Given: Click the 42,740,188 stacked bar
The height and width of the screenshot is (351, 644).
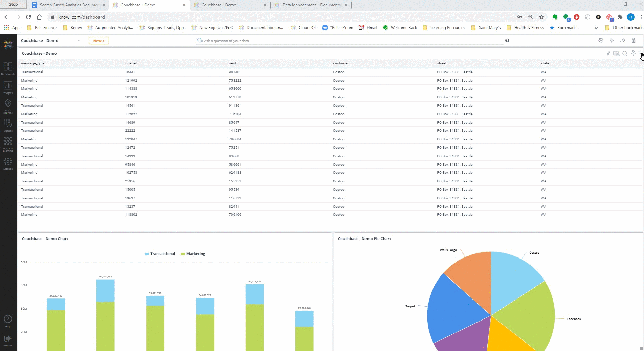Looking at the screenshot, I should click(x=106, y=315).
